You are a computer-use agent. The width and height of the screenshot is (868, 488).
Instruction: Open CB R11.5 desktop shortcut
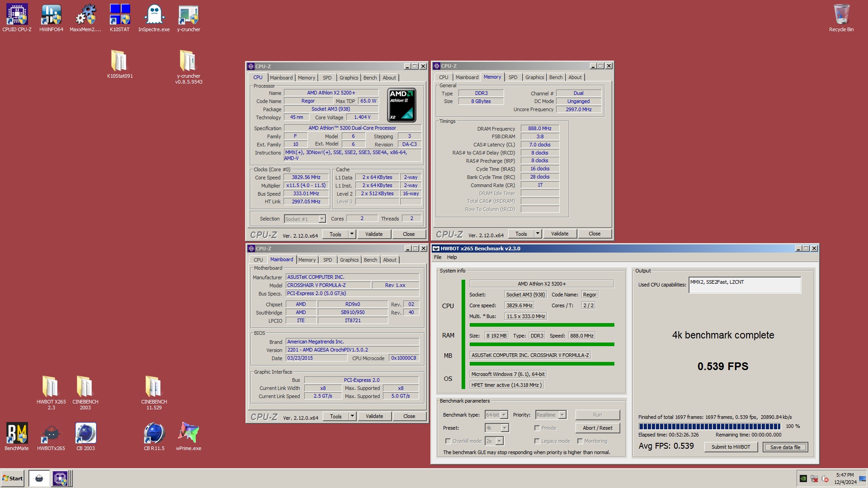pos(154,436)
